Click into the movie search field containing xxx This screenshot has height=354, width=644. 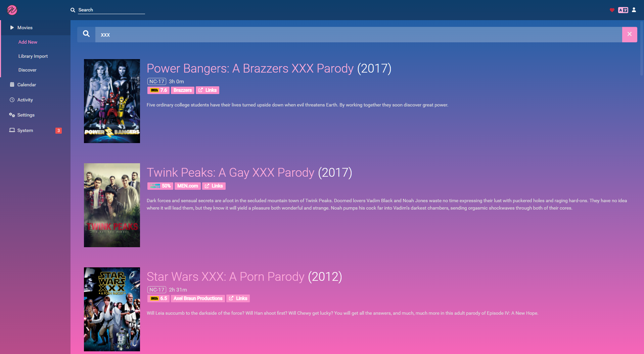(359, 35)
